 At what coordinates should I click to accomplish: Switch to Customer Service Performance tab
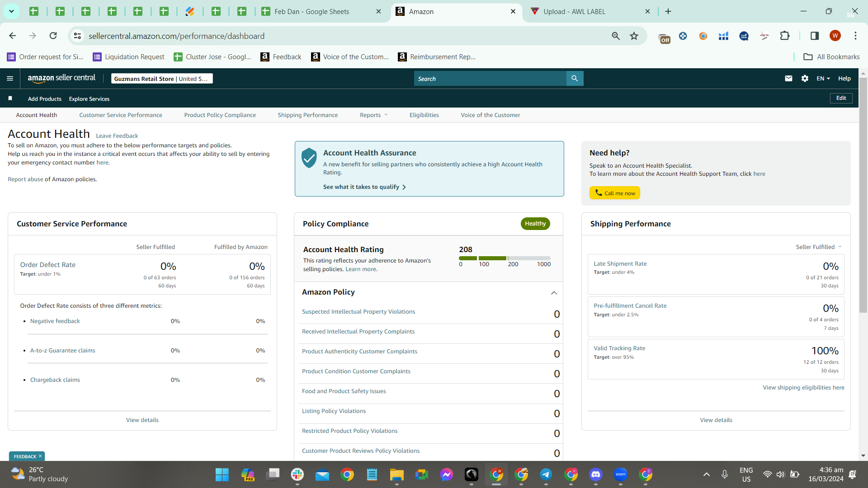pos(121,115)
